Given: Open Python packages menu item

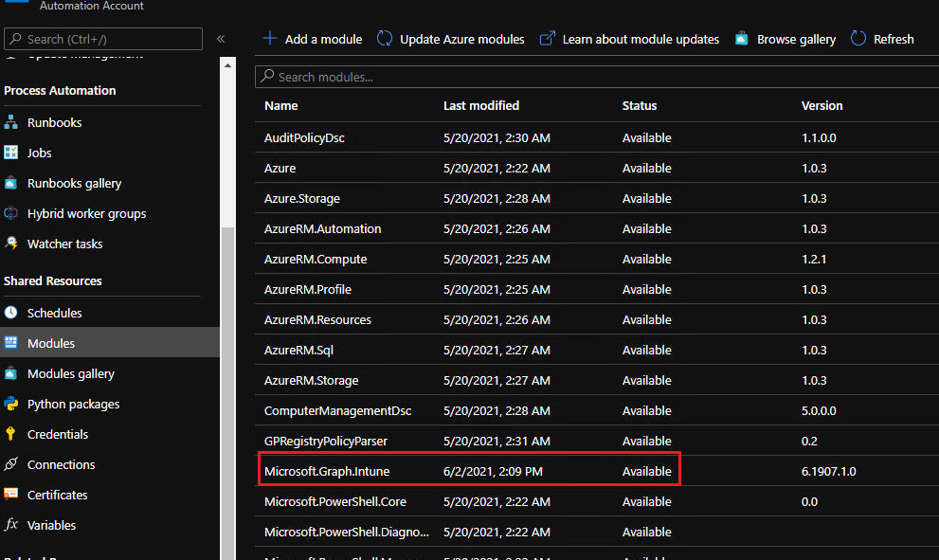Looking at the screenshot, I should coord(73,404).
